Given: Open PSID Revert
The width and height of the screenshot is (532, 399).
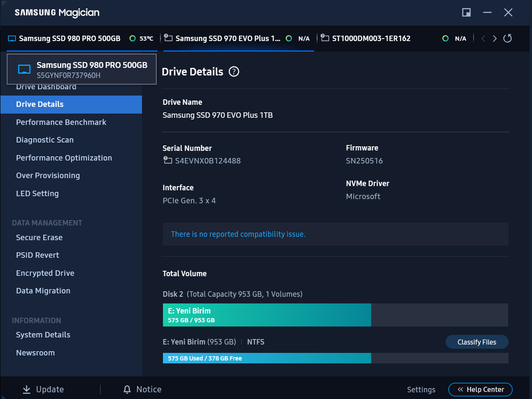Looking at the screenshot, I should pyautogui.click(x=38, y=255).
